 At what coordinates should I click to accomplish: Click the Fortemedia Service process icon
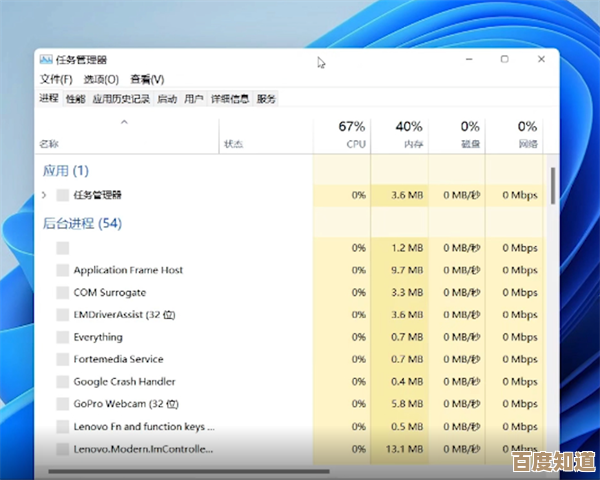pyautogui.click(x=63, y=359)
